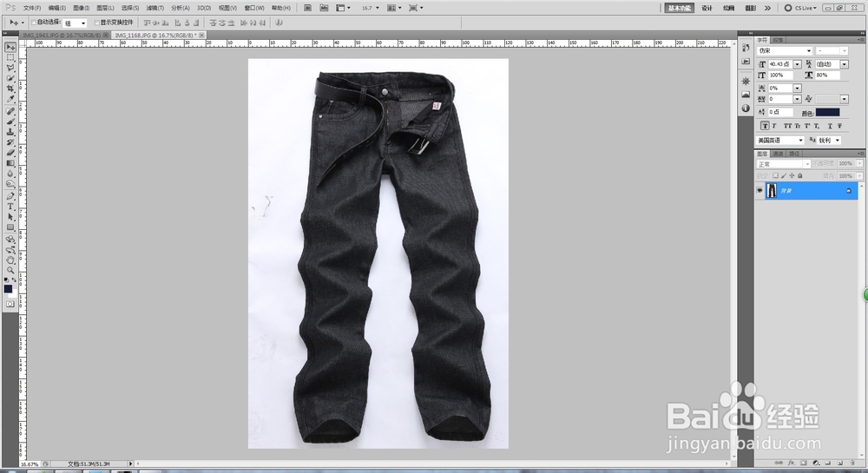
Task: Click the tracking value field showing 0
Action: [x=780, y=99]
